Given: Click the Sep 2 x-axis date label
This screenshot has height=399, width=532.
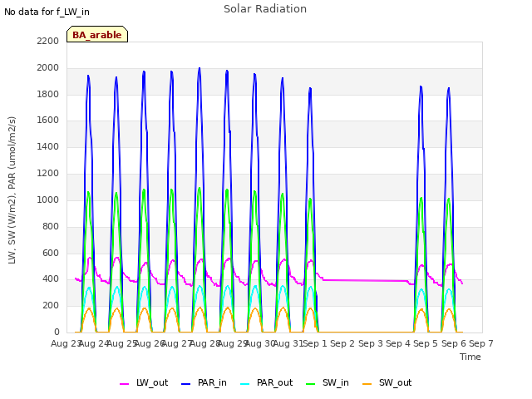Looking at the screenshot, I should (x=342, y=343).
